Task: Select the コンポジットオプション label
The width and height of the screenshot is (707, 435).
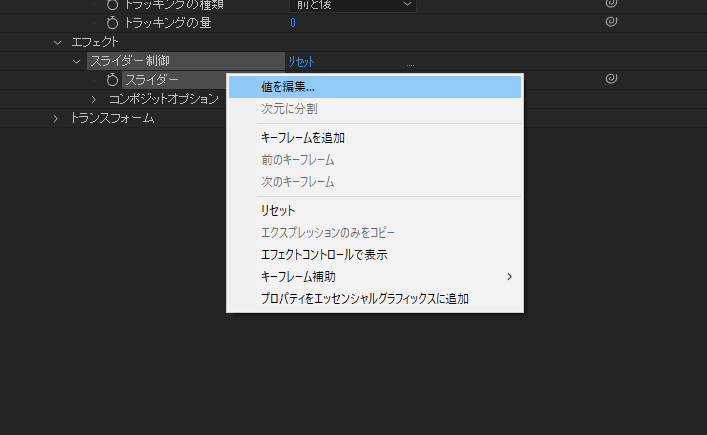Action: pyautogui.click(x=164, y=99)
